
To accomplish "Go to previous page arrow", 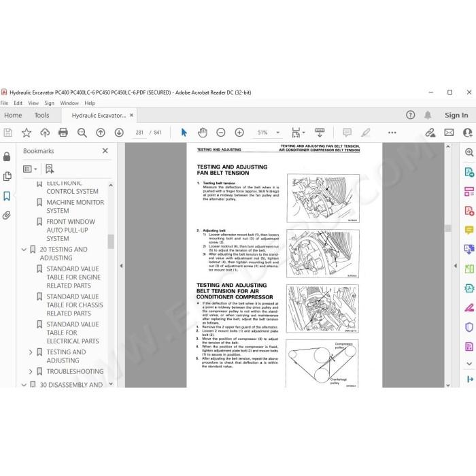I will pos(101,133).
